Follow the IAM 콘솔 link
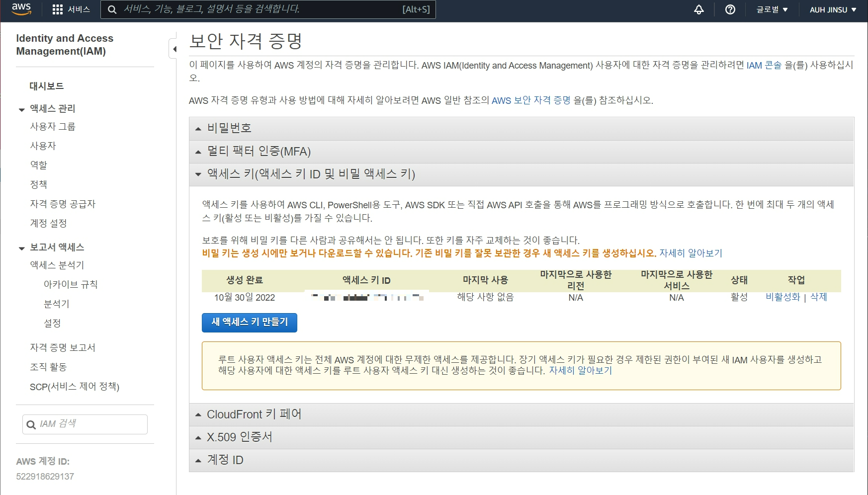 [x=764, y=65]
